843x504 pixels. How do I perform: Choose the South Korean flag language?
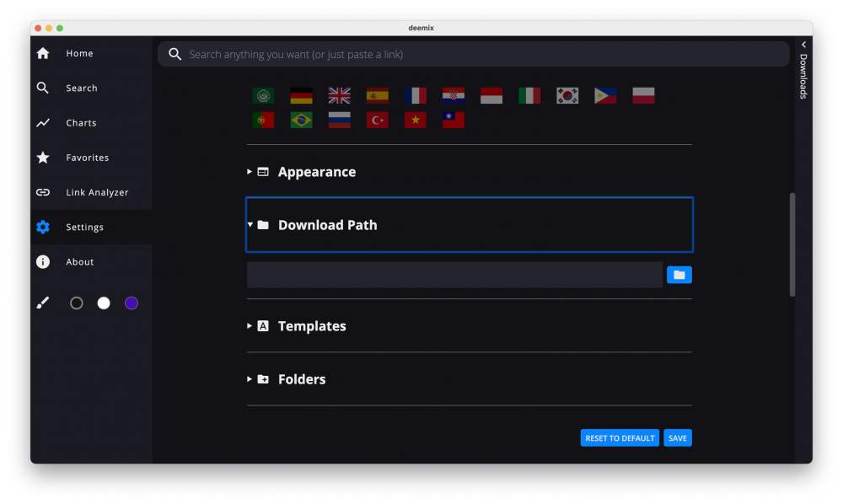(567, 96)
